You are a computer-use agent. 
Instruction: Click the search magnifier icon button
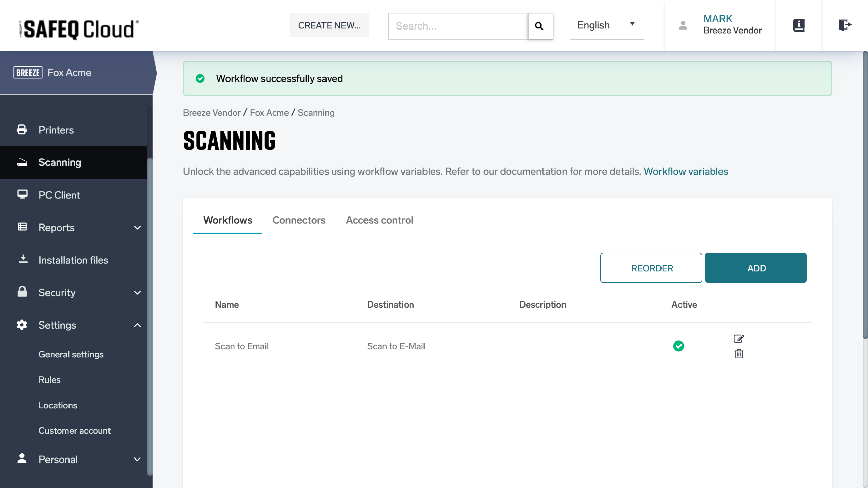click(540, 26)
